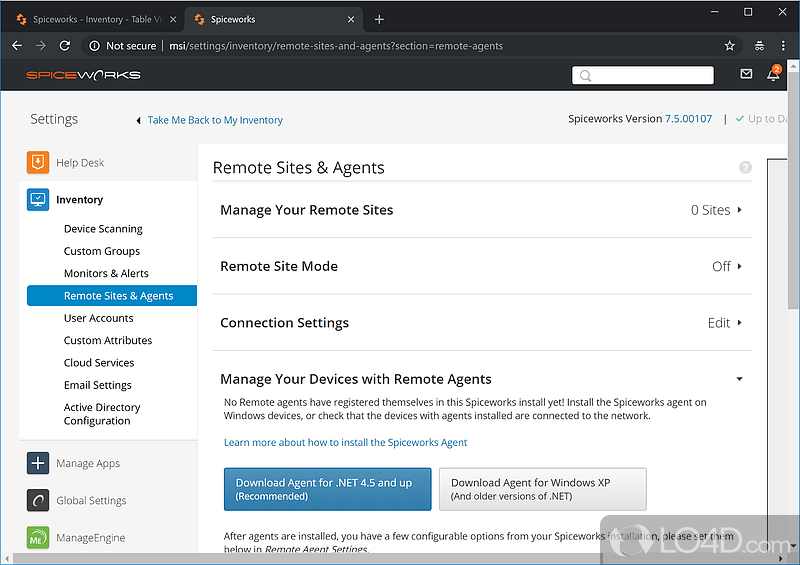Click the ManageEngine green icon
This screenshot has height=565, width=800.
38,537
